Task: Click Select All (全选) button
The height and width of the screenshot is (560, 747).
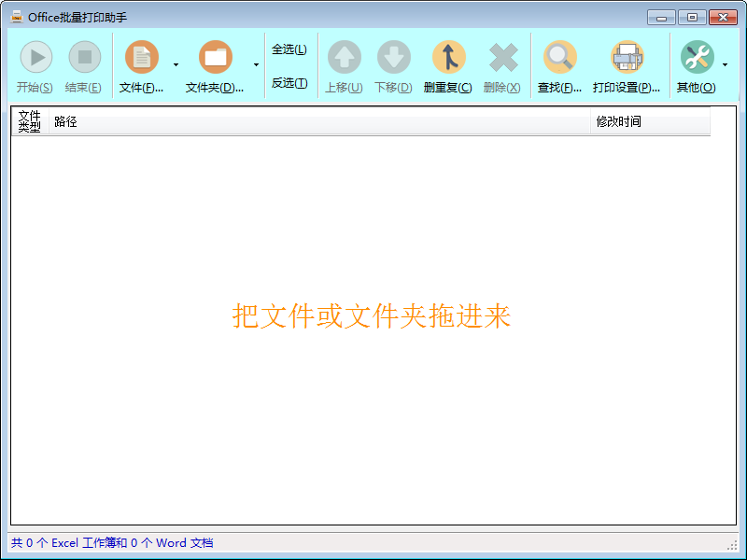Action: pos(289,49)
